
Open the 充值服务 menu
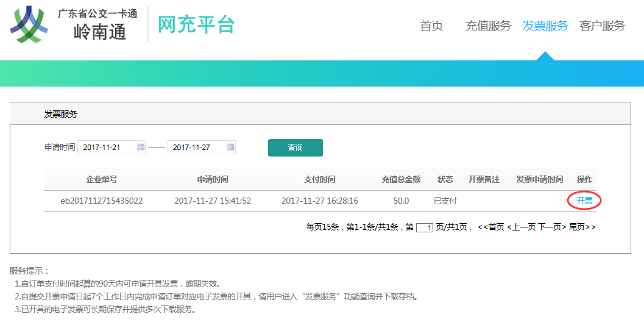[x=488, y=26]
